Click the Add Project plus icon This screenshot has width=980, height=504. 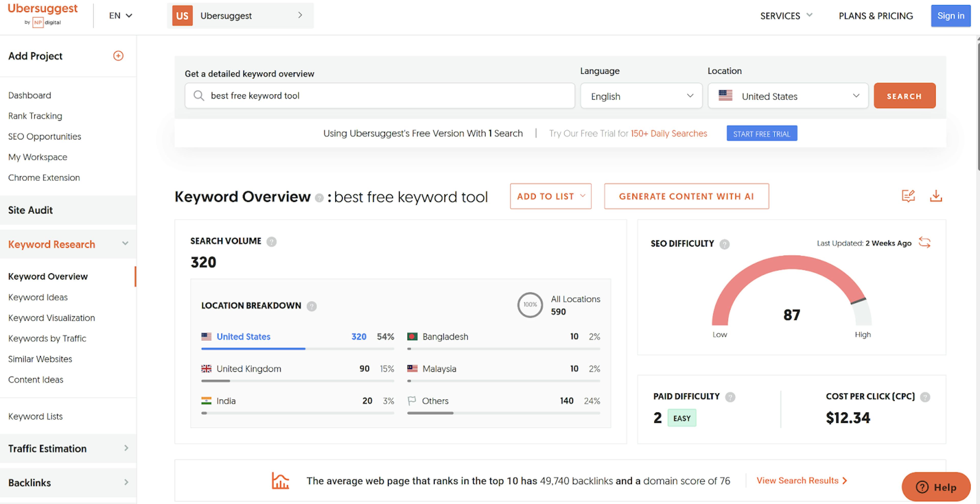point(118,56)
